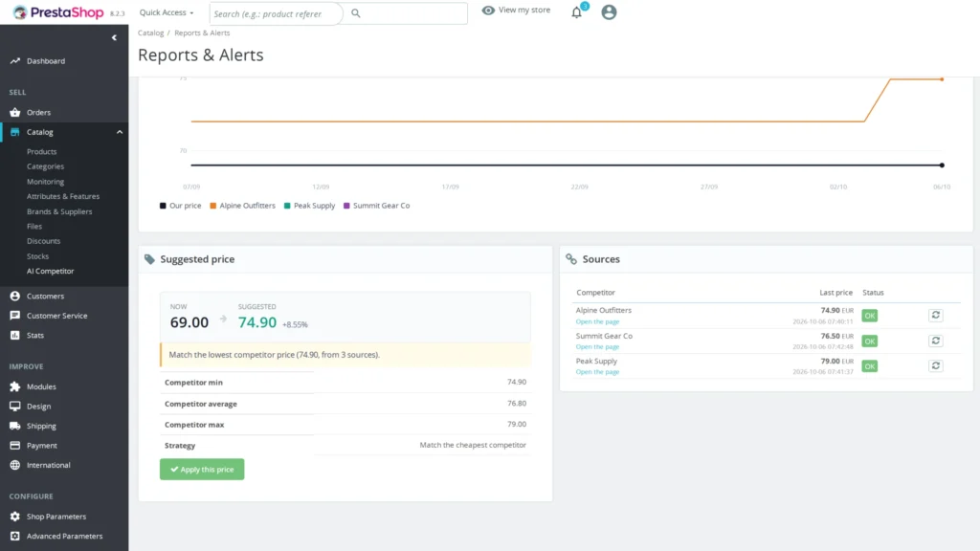Click the Competitor max 79.00 value

click(517, 424)
